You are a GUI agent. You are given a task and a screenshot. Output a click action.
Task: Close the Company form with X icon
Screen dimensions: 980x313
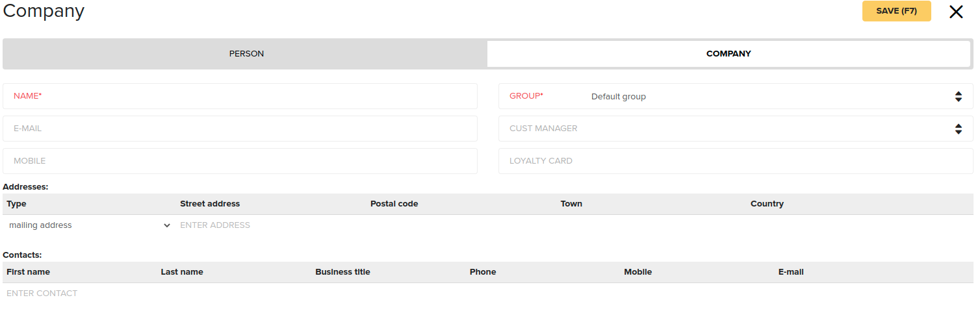[956, 12]
